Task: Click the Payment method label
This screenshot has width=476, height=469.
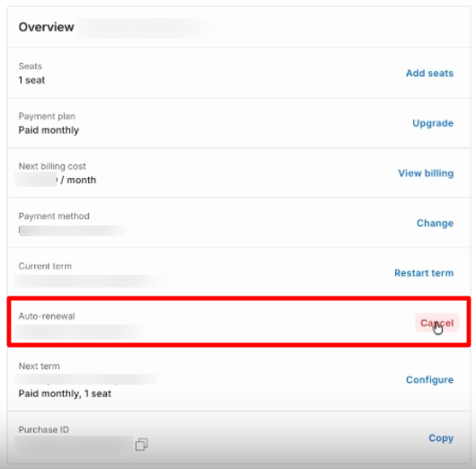Action: pos(54,217)
